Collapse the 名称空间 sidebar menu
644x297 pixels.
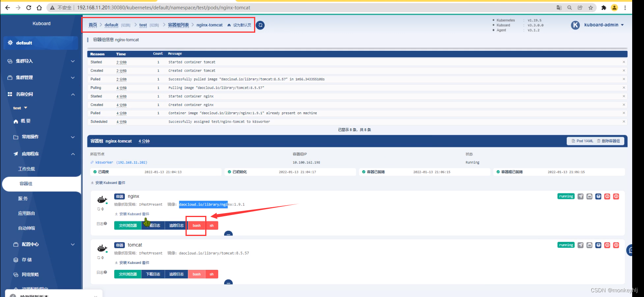point(41,94)
